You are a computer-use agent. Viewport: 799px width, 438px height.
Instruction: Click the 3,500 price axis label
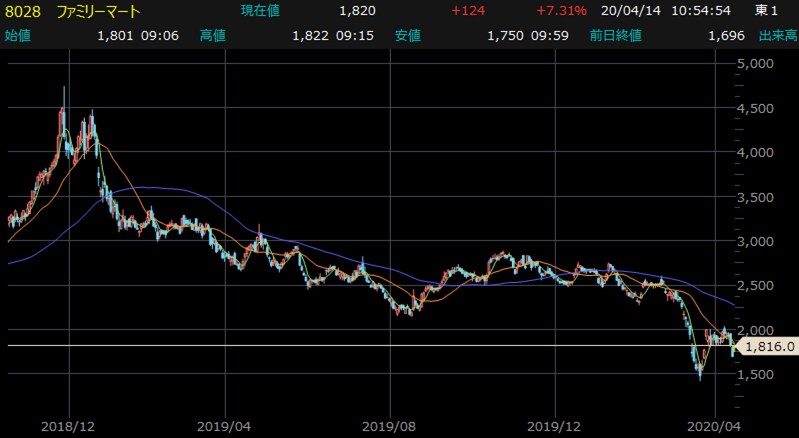pyautogui.click(x=755, y=197)
